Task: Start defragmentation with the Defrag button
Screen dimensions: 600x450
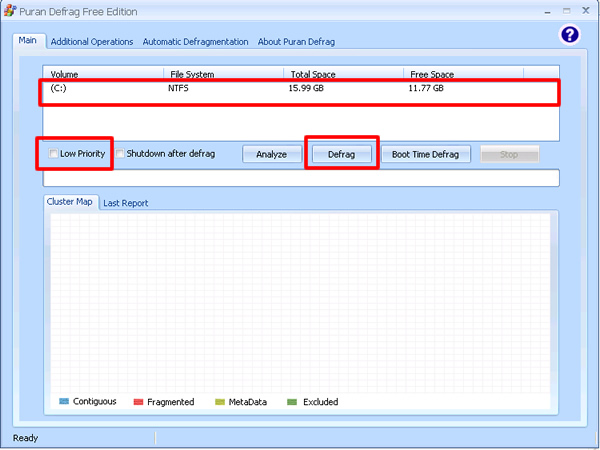Action: point(342,154)
